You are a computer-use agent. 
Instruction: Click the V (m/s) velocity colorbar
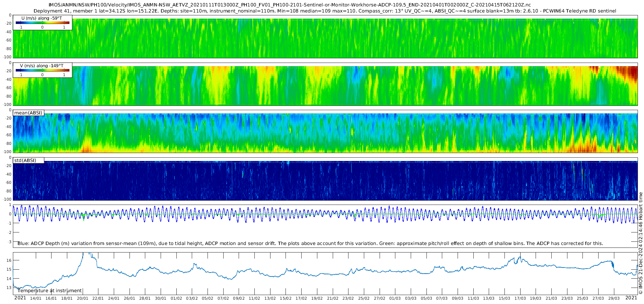click(x=42, y=70)
